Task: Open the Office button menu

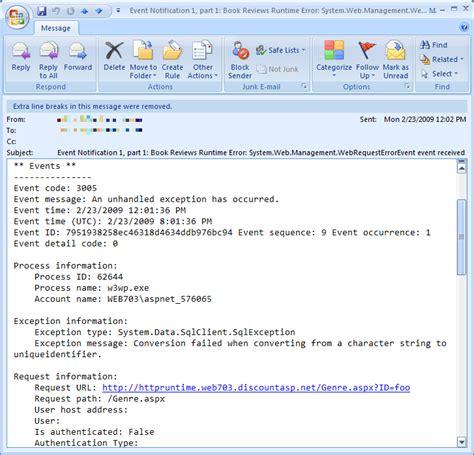Action: 17,18
